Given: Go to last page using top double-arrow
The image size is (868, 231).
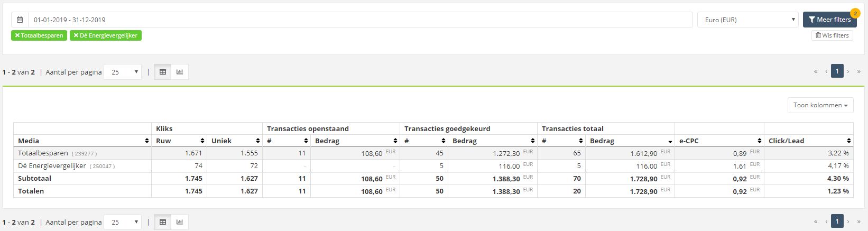Looking at the screenshot, I should click(859, 71).
